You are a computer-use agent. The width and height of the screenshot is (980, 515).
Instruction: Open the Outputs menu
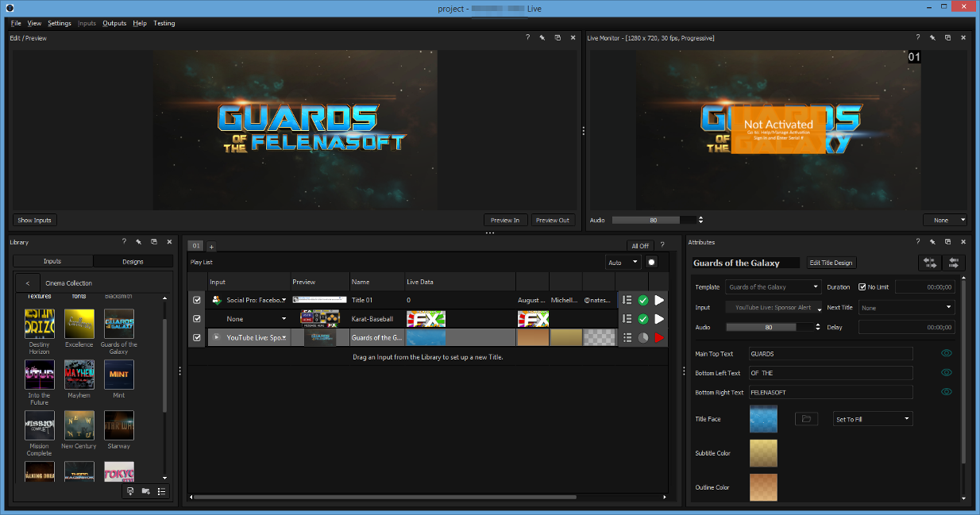114,23
